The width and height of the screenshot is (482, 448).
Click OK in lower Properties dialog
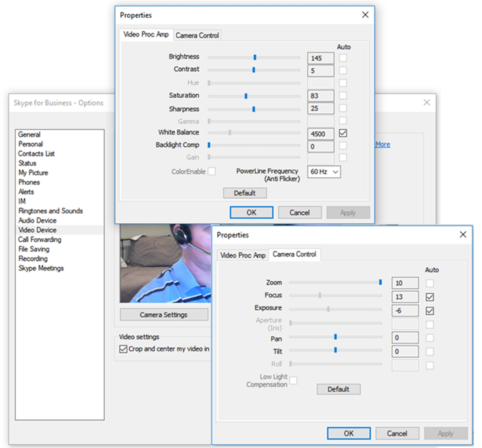348,433
